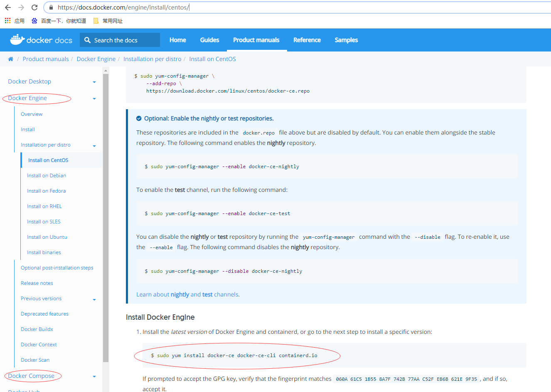Screen dimensions: 551x392
Task: Click the Install Docker Engine heading
Action: 160,317
